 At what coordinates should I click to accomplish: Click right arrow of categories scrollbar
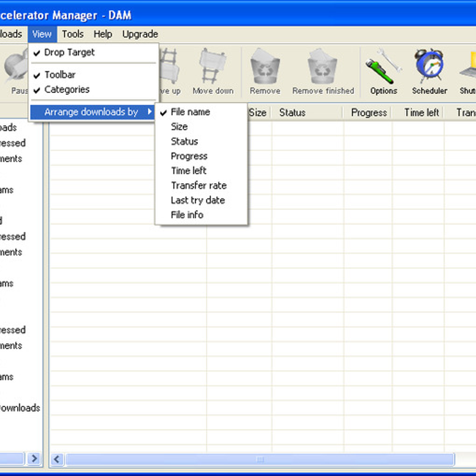pos(34,458)
